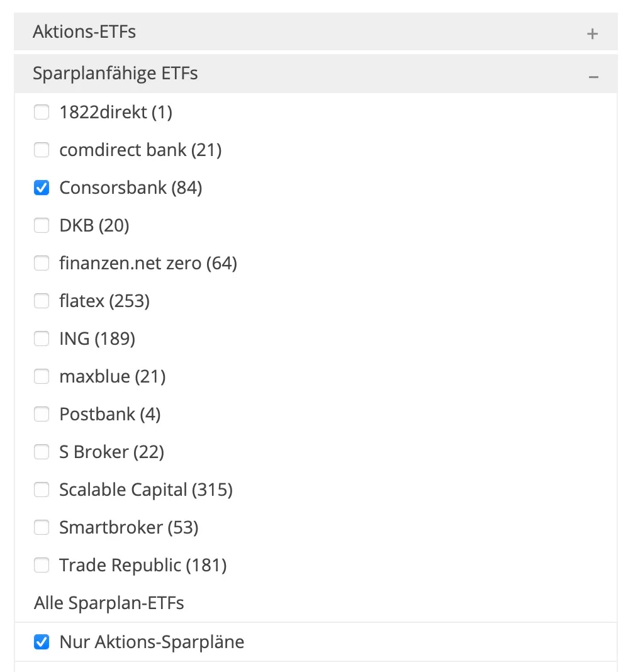Click the Consorsbank (84) label text
This screenshot has width=633, height=672.
[131, 188]
